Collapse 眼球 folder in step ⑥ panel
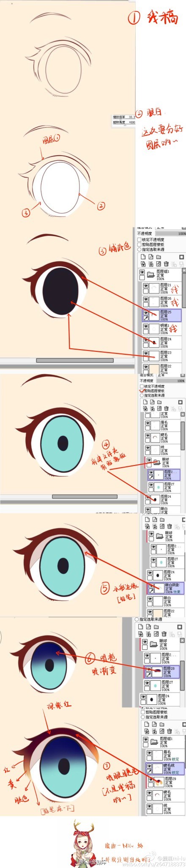 pos(153,644)
